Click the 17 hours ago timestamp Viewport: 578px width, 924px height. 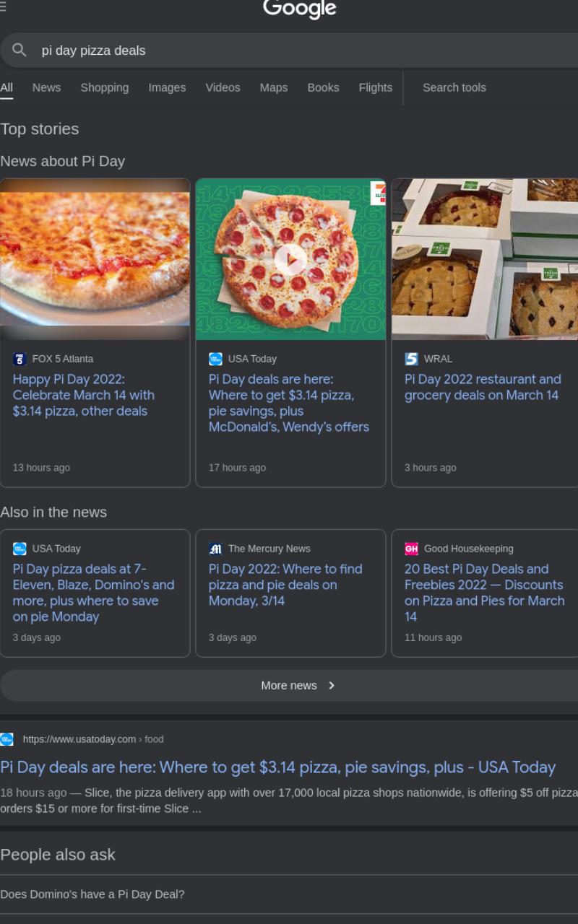pyautogui.click(x=237, y=468)
